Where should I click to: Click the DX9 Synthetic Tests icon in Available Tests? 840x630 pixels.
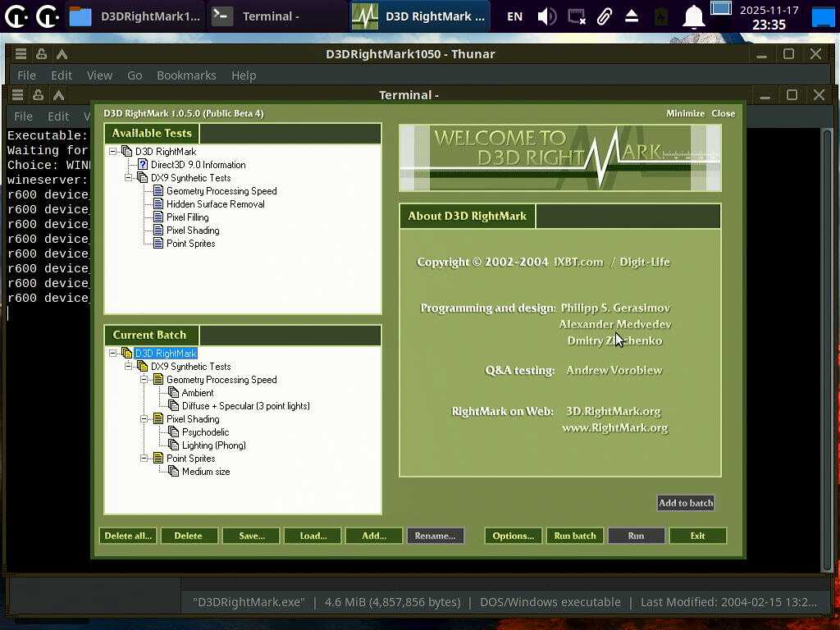click(142, 178)
